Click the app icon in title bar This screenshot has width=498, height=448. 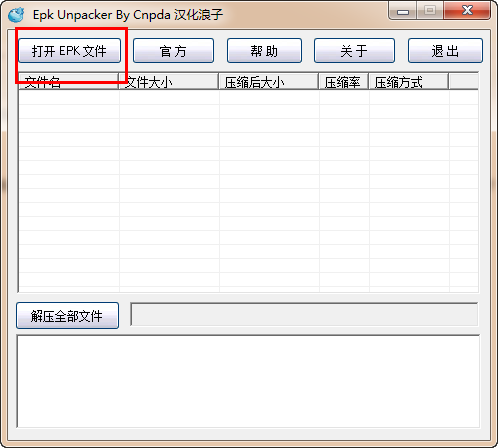(x=16, y=15)
